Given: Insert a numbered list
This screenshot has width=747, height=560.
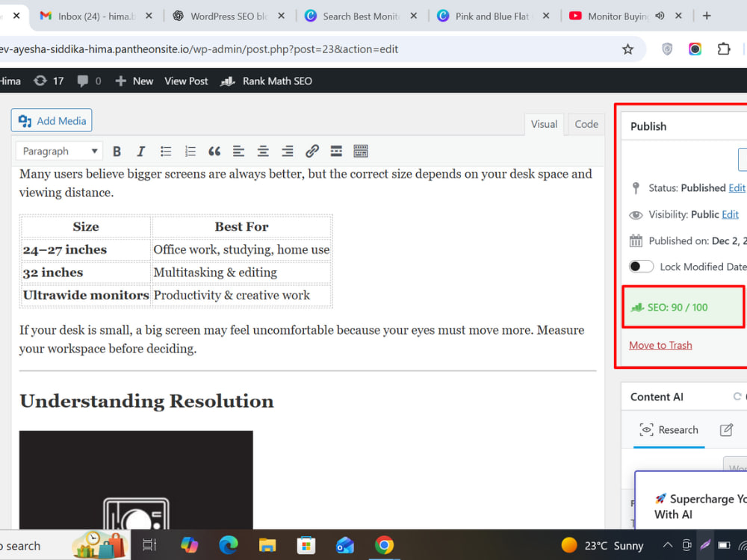Looking at the screenshot, I should 190,152.
